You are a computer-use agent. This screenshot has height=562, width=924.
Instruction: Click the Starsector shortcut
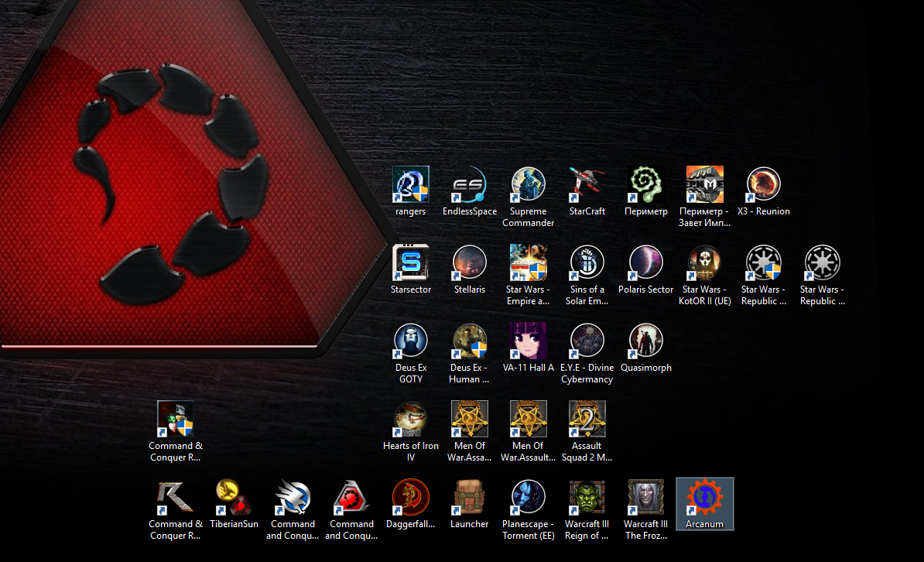tap(411, 262)
